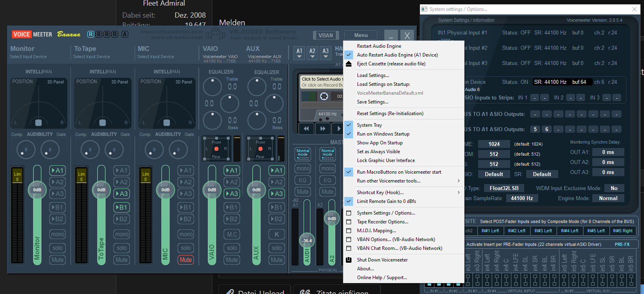Select IN#5 Right composite channel
644x294 pixels.
[622, 231]
